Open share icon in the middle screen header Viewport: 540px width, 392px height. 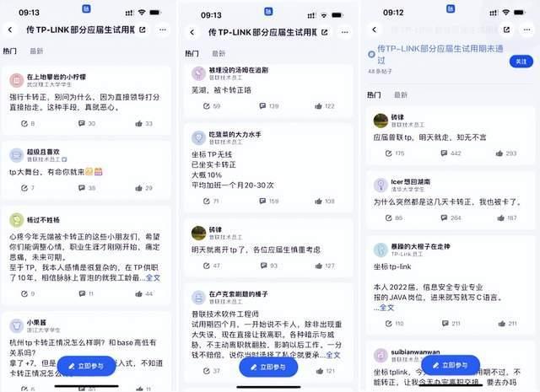[324, 32]
